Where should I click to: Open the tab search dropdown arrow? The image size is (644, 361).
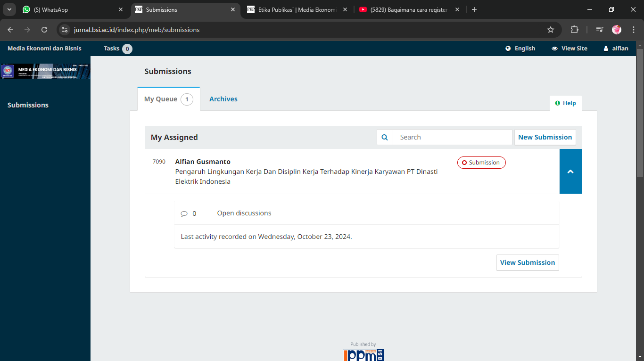9,9
